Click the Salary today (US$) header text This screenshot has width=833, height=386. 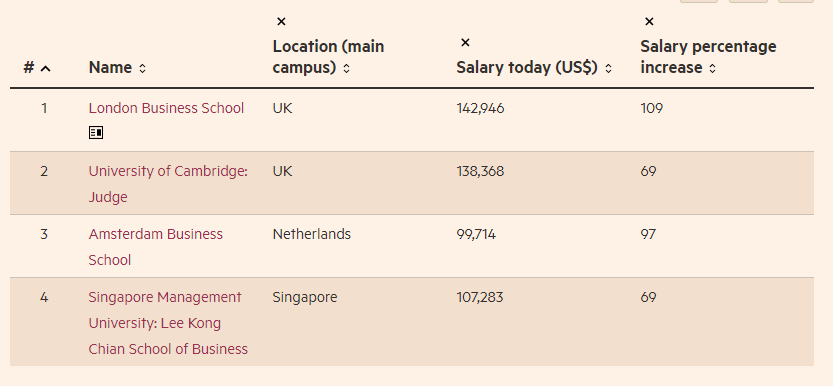coord(527,67)
